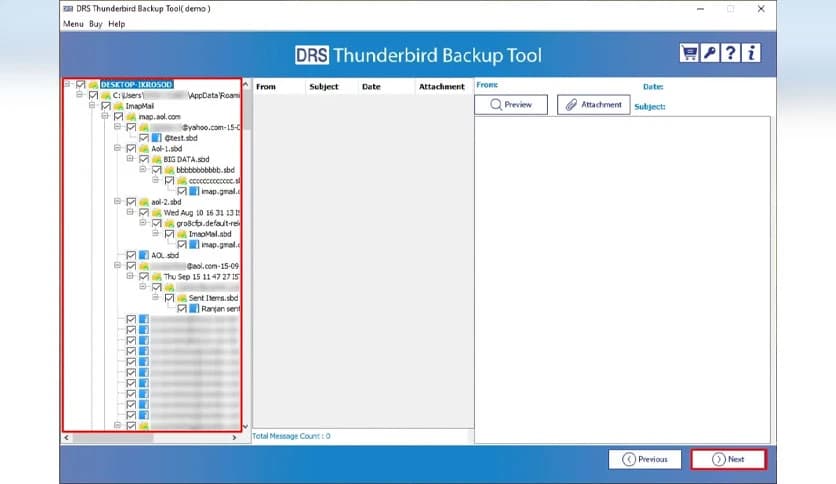Click the Ranjan sent file icon
This screenshot has height=484, width=836.
194,309
